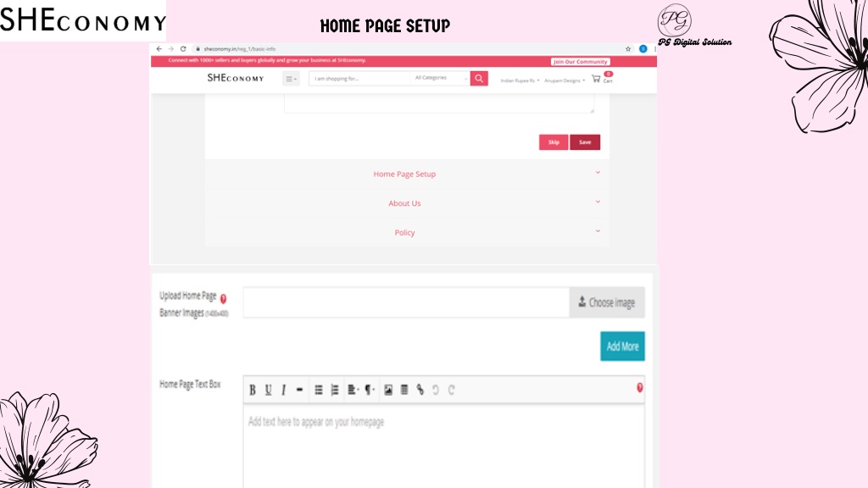Insert a link via the editor toolbar
Screen dimensions: 868x488
[x=420, y=390]
